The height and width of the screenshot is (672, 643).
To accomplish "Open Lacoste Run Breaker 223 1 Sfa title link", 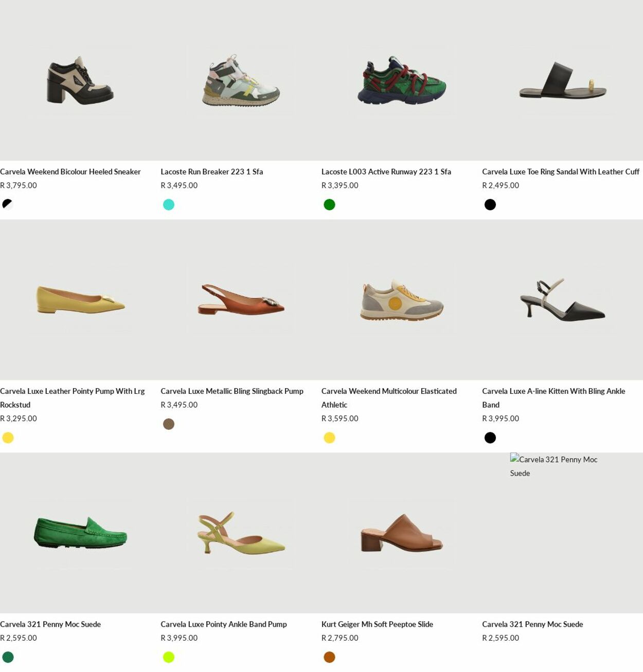I will tap(212, 172).
